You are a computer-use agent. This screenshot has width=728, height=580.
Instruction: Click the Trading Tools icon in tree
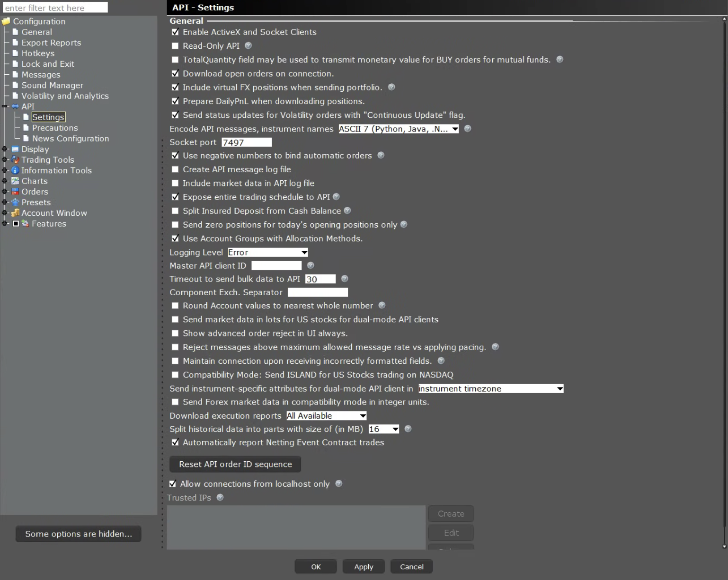(x=15, y=160)
